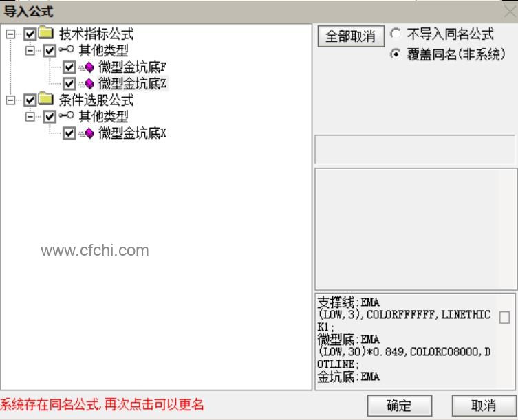The image size is (518, 420).
Task: Select the 不导入同名公式 radio option
Action: 396,34
